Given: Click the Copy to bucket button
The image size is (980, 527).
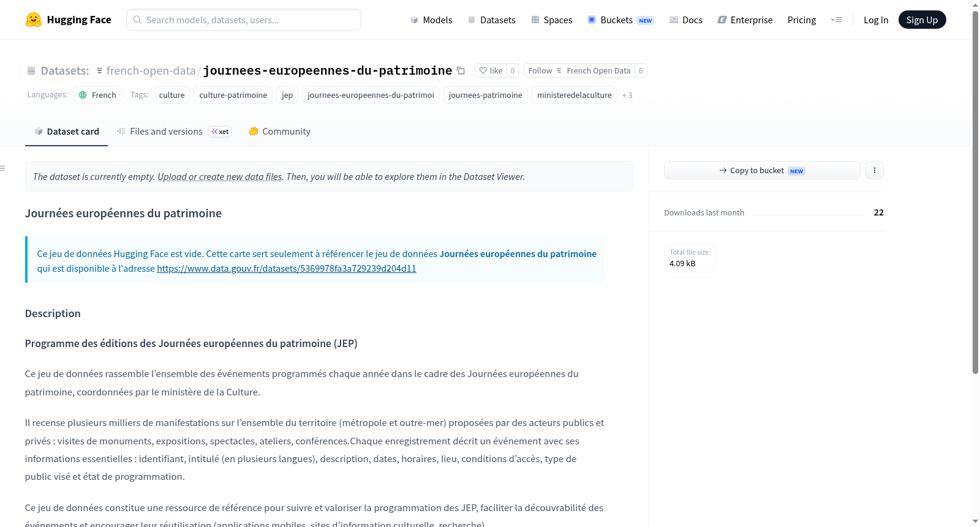Looking at the screenshot, I should 762,170.
